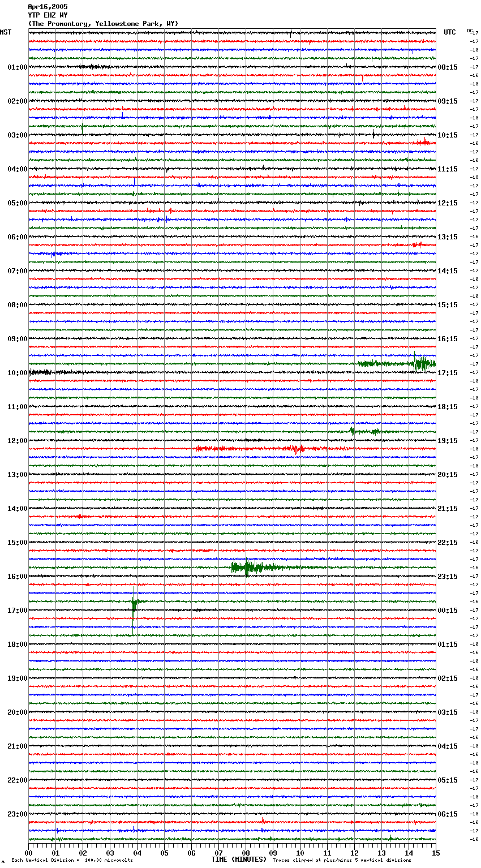Click the red burst below the 06:00 trace
The image size is (481, 868).
pos(417,244)
